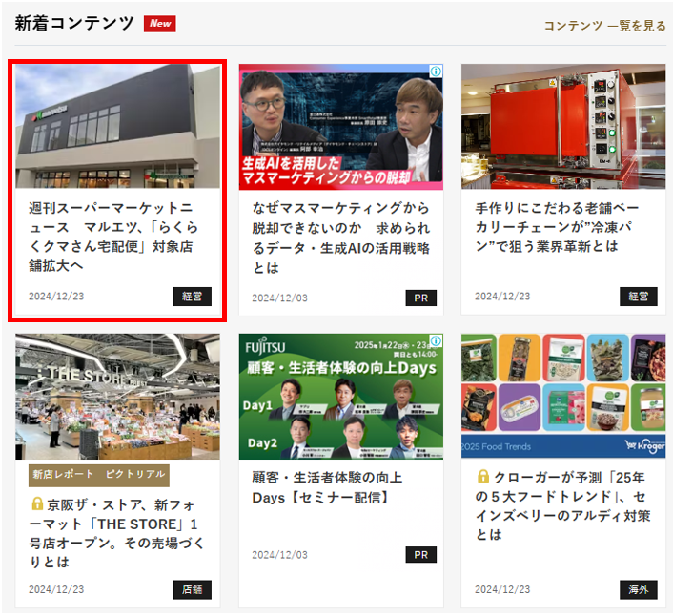
Task: Select the 経営 tag on bakery article
Action: pyautogui.click(x=638, y=297)
